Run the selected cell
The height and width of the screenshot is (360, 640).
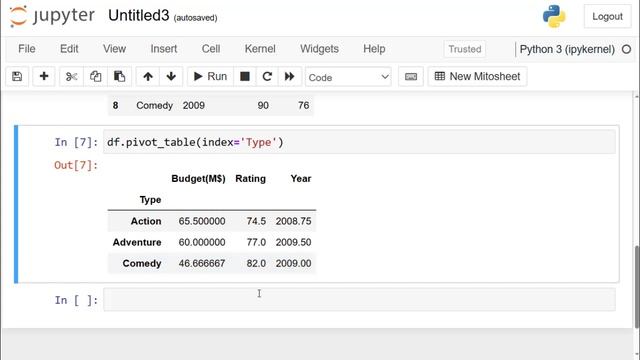pyautogui.click(x=210, y=76)
